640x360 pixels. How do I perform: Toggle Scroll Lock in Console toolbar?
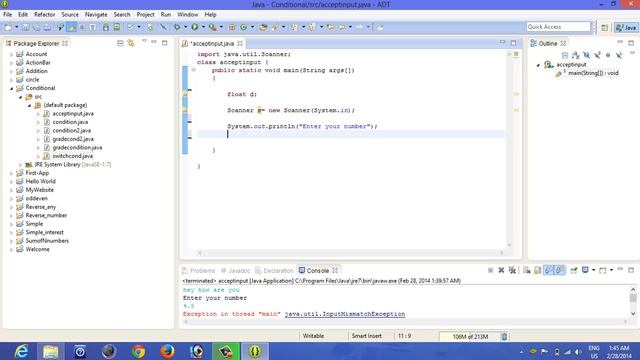[538, 270]
